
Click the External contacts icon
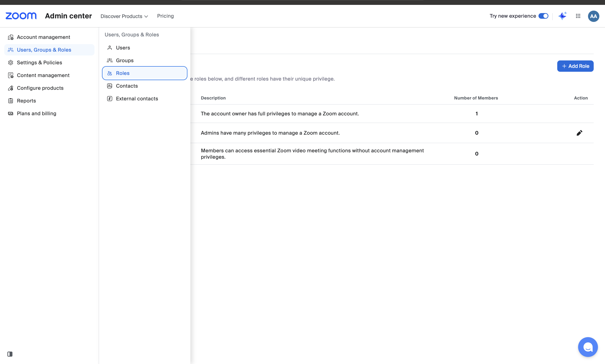click(110, 99)
